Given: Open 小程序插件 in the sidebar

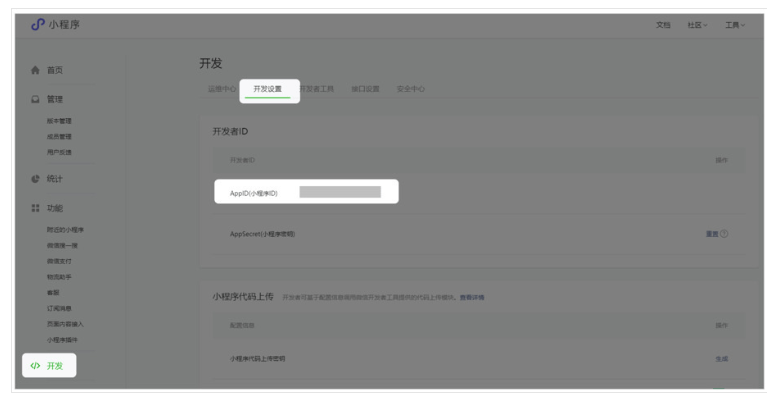Looking at the screenshot, I should 62,340.
